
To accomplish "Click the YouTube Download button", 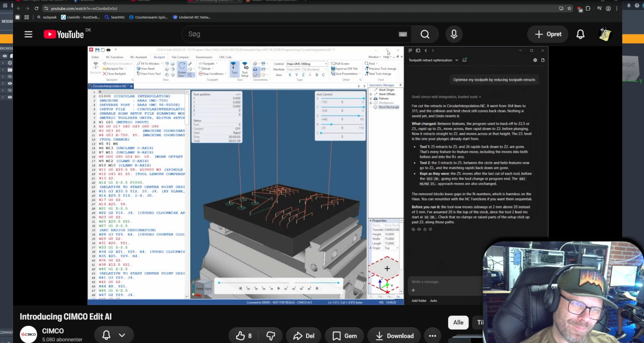I will point(394,336).
